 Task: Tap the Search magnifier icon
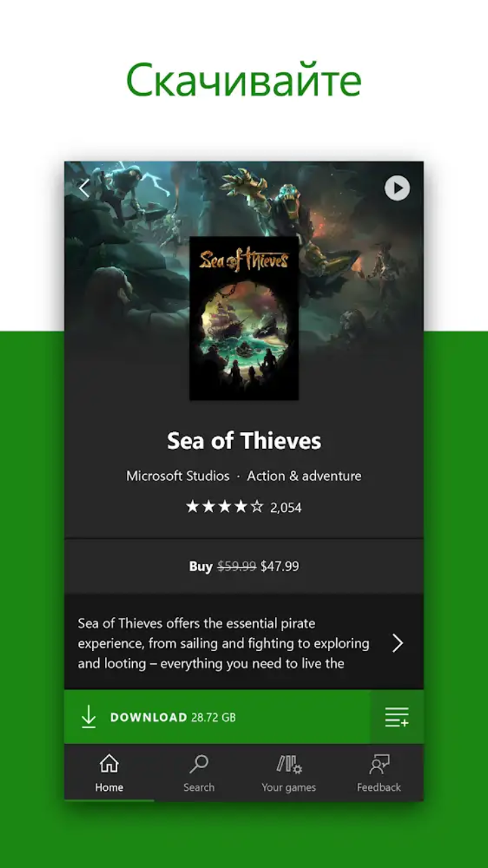pos(199,764)
